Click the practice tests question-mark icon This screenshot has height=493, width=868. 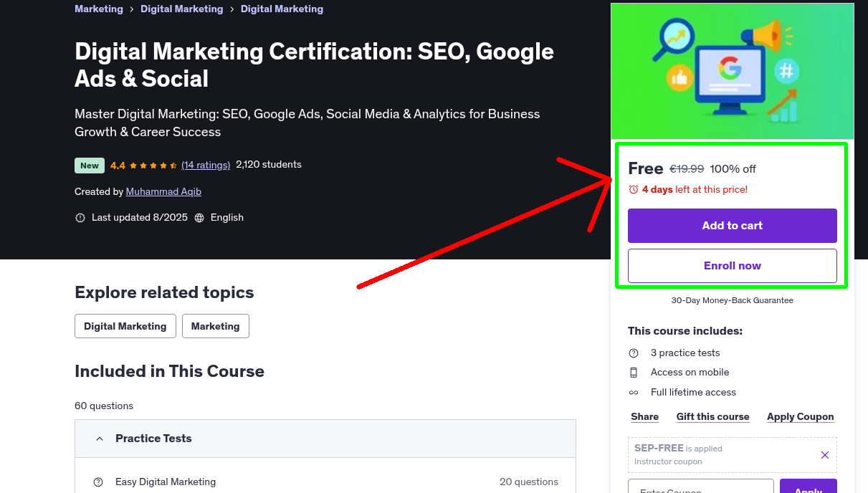(x=634, y=353)
